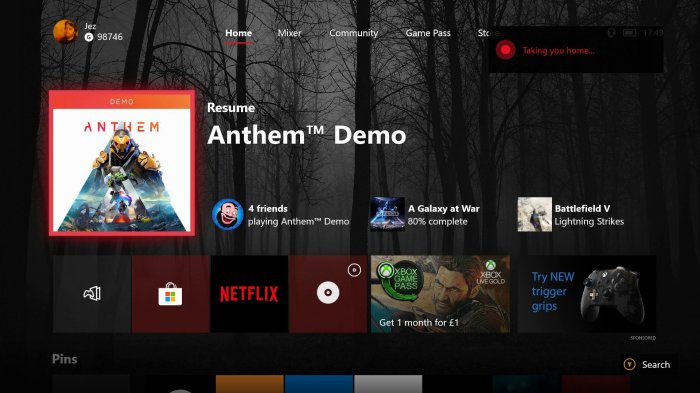Open the My games & apps tile

(92, 294)
